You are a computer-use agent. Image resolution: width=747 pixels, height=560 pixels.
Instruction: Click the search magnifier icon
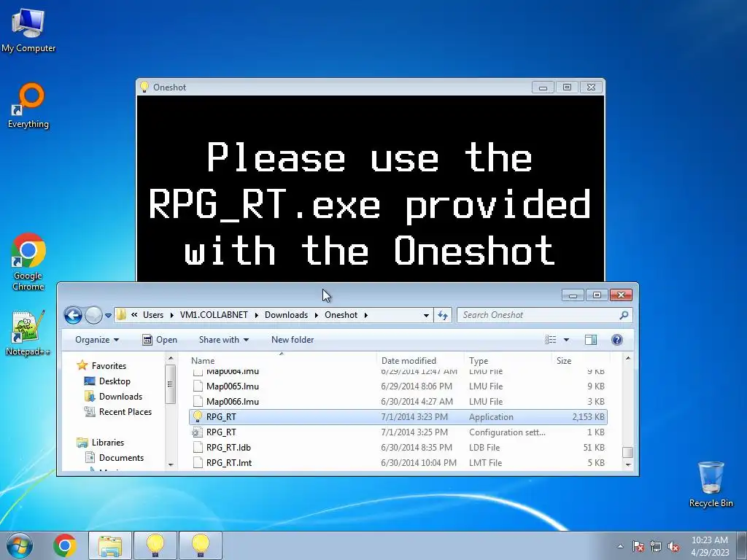pyautogui.click(x=624, y=315)
